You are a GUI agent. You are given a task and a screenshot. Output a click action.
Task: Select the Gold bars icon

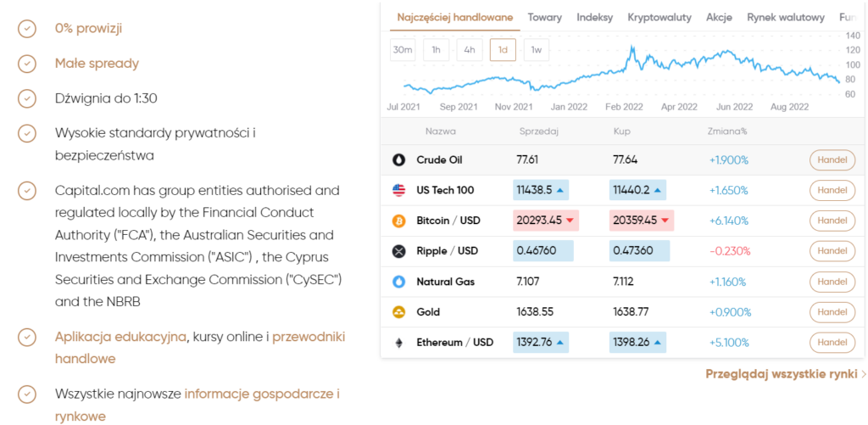pyautogui.click(x=399, y=312)
